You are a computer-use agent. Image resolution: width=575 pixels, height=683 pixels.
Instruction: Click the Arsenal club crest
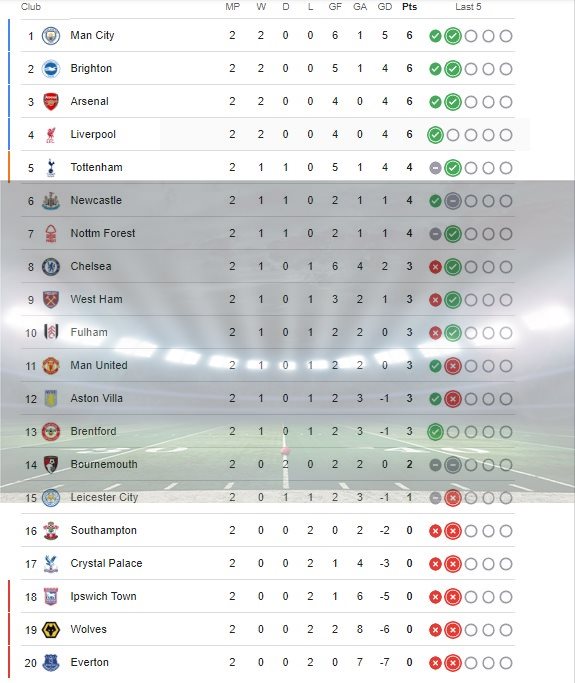coord(51,101)
